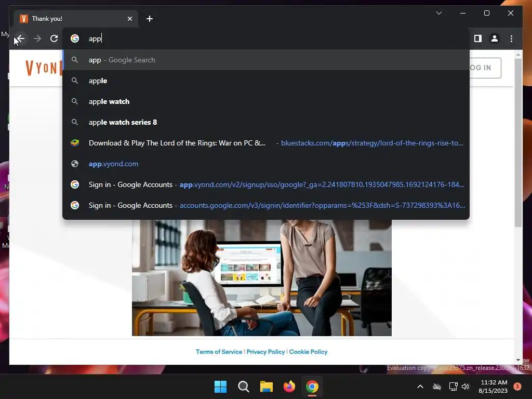Click the Vyond logo on the page
The width and height of the screenshot is (532, 399).
(44, 68)
